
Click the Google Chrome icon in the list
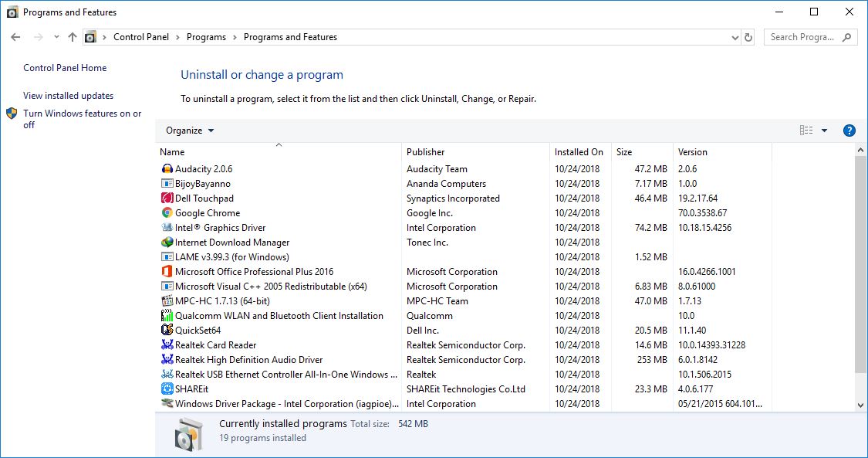pos(168,212)
